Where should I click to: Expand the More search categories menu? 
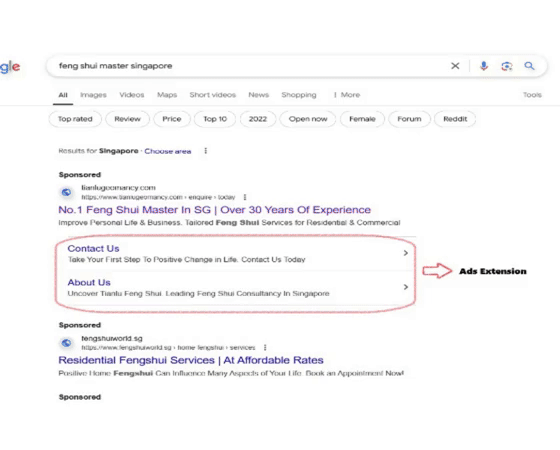[347, 95]
